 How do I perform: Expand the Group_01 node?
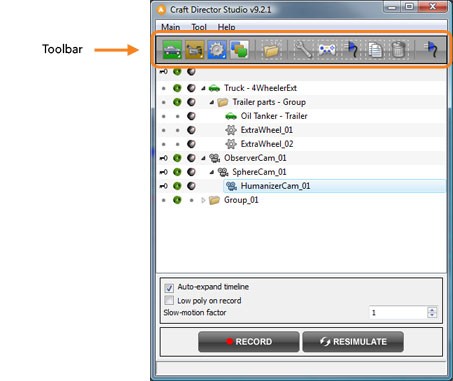(203, 200)
